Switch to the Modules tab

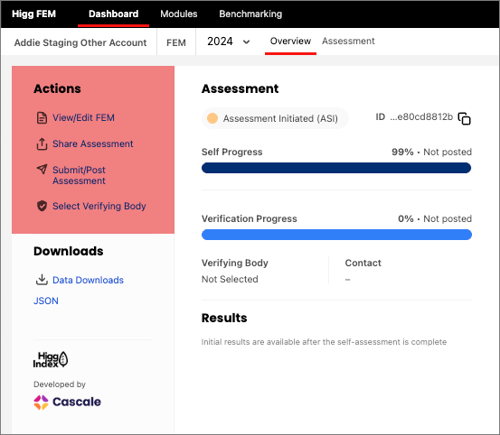pyautogui.click(x=179, y=14)
